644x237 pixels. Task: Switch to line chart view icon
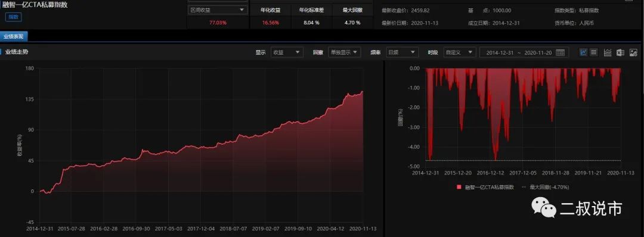click(584, 52)
